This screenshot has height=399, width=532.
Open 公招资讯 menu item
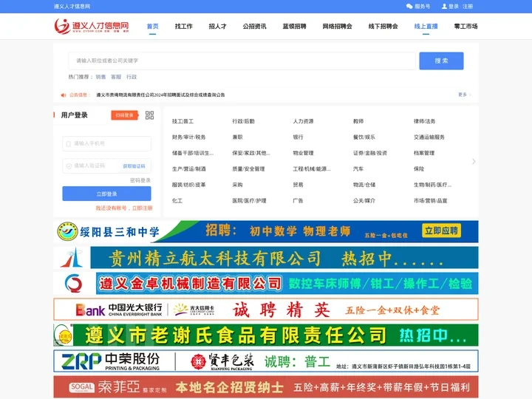pyautogui.click(x=254, y=26)
